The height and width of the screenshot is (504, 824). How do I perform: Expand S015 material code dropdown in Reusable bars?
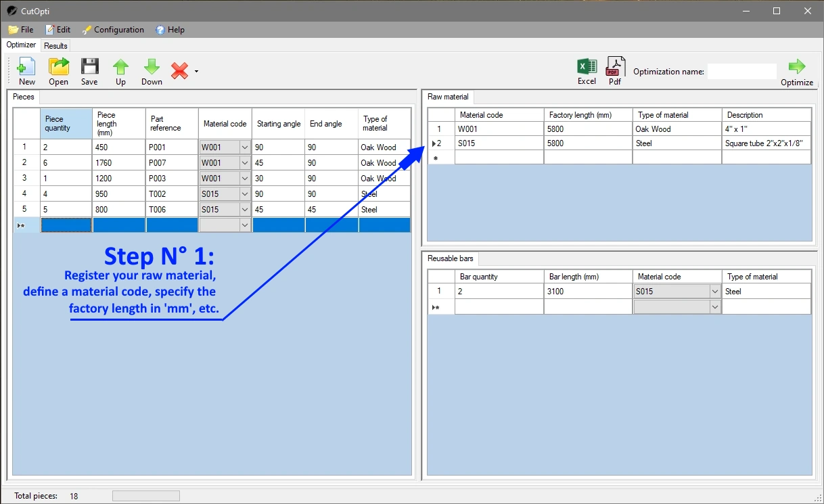pyautogui.click(x=714, y=292)
